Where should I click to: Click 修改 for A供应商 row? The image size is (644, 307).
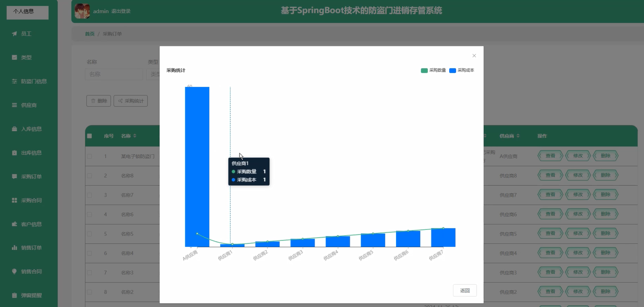coord(578,156)
